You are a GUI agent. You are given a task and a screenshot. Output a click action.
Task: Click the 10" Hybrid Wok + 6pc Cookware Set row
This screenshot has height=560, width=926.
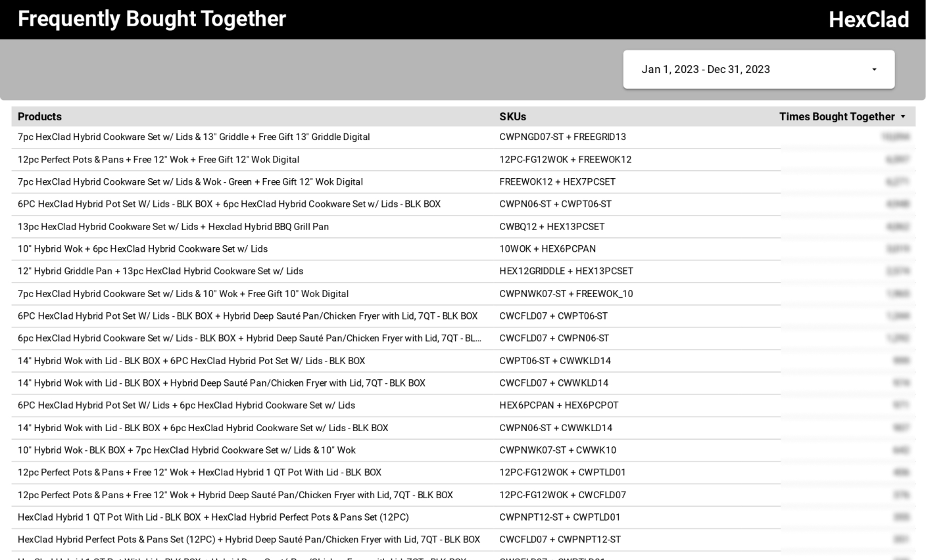click(143, 249)
